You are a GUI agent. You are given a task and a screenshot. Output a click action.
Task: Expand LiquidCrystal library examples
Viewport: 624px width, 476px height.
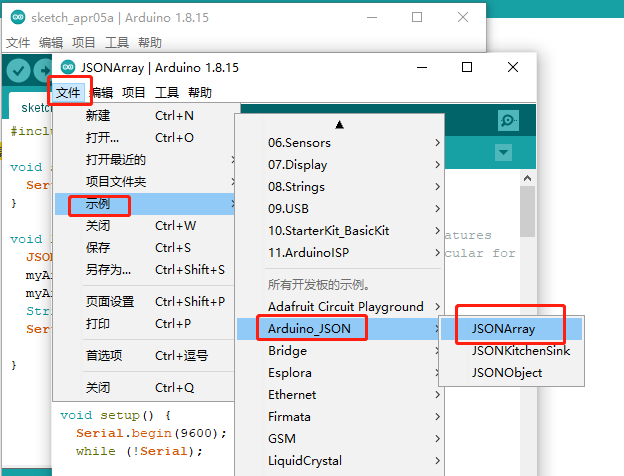340,460
